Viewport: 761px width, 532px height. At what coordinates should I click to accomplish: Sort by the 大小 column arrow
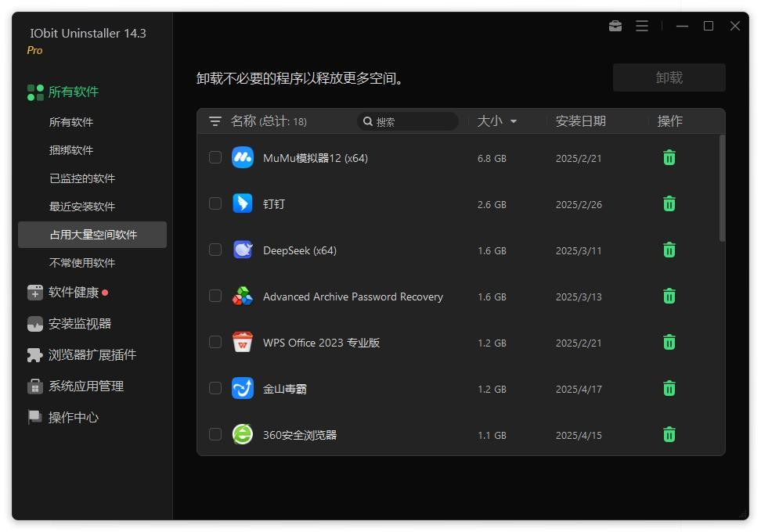click(514, 121)
